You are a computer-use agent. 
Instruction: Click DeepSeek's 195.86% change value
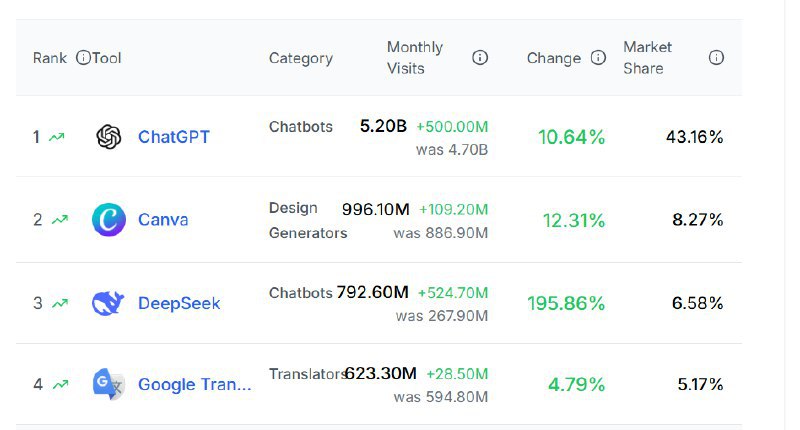coord(566,303)
